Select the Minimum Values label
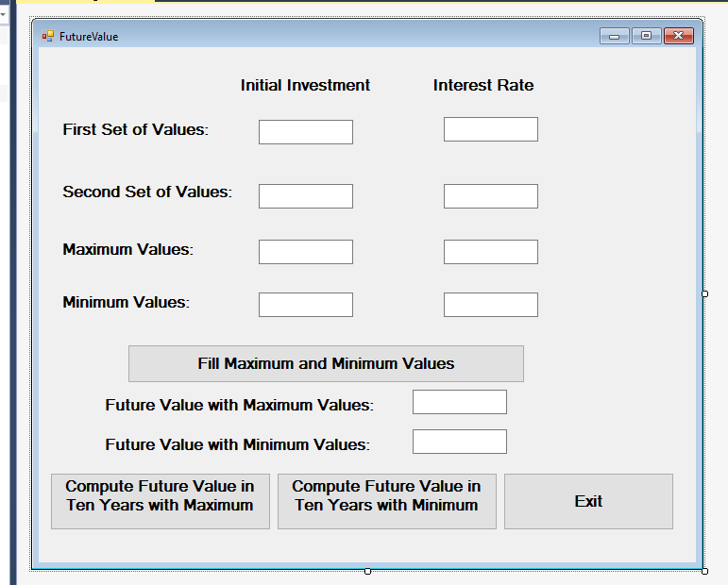This screenshot has width=728, height=585. (126, 302)
